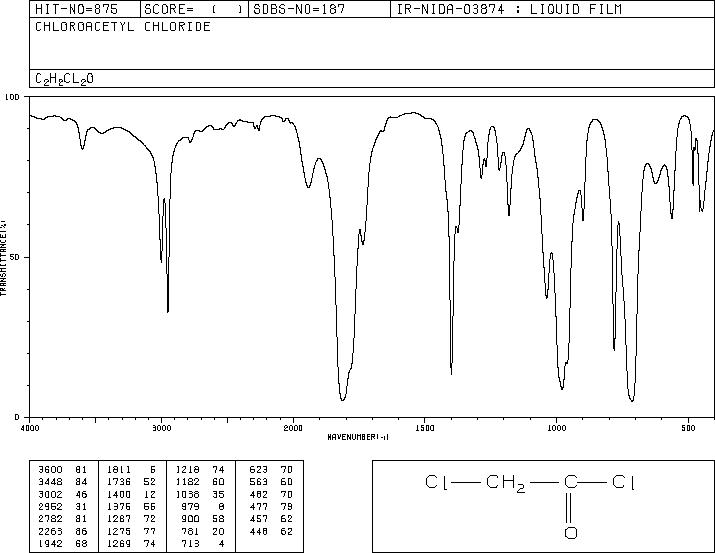Select peak table entry 448

tap(259, 532)
